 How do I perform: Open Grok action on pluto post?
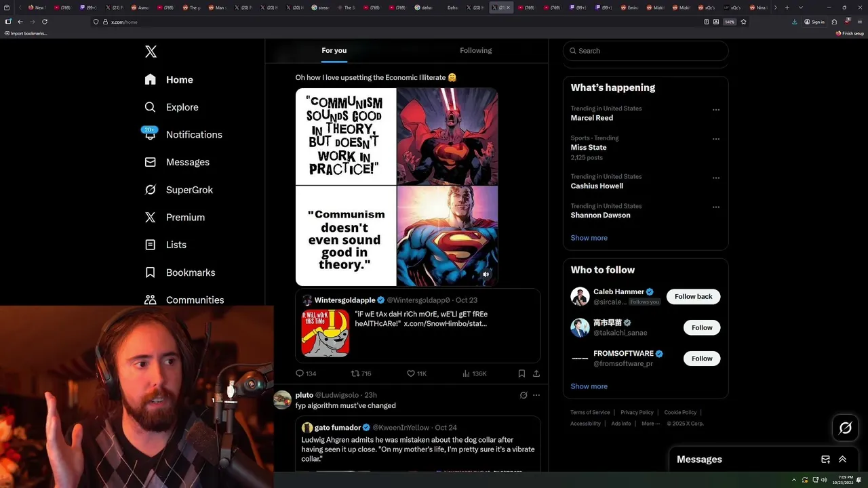524,395
